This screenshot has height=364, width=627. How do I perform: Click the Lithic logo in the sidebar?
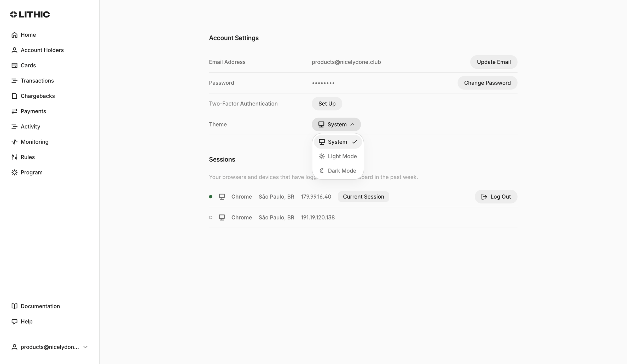[x=30, y=14]
